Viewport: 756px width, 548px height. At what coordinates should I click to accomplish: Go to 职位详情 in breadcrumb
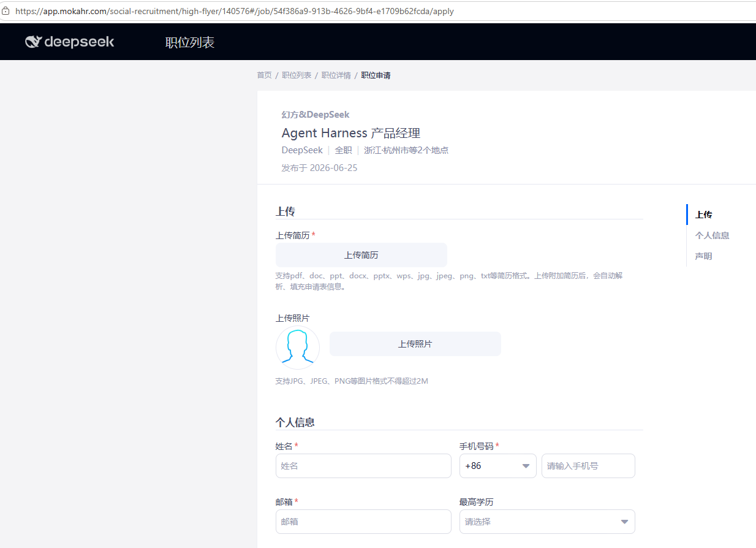336,75
